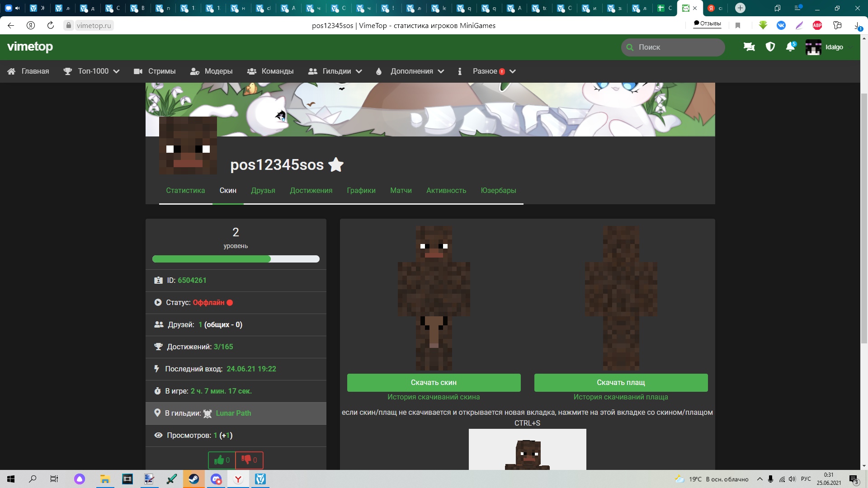Click the Скачать скин button
This screenshot has width=868, height=488.
pos(434,382)
